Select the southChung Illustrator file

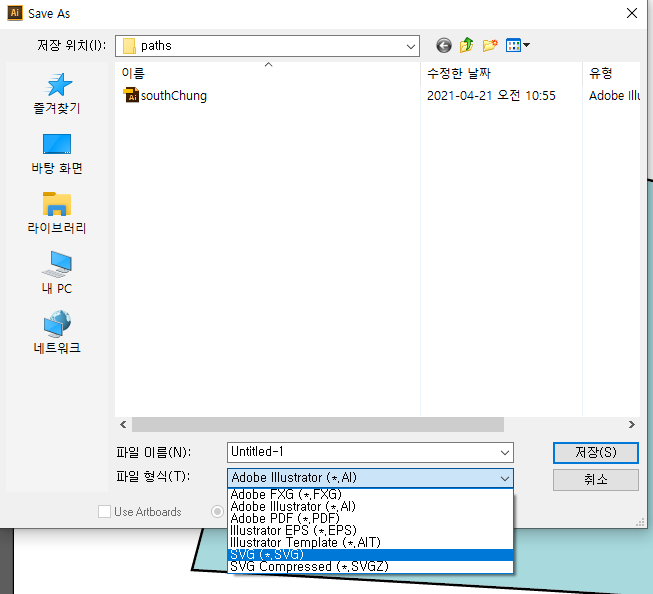pyautogui.click(x=165, y=95)
